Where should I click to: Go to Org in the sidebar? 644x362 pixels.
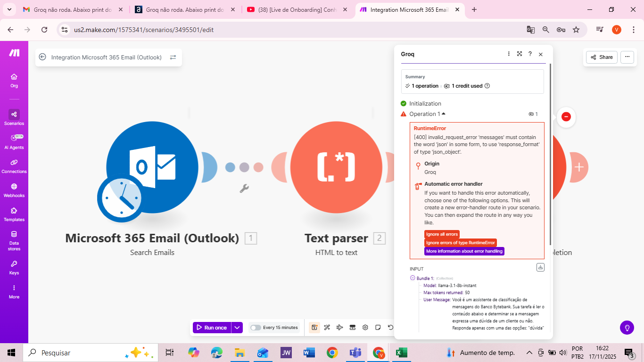[x=14, y=81]
